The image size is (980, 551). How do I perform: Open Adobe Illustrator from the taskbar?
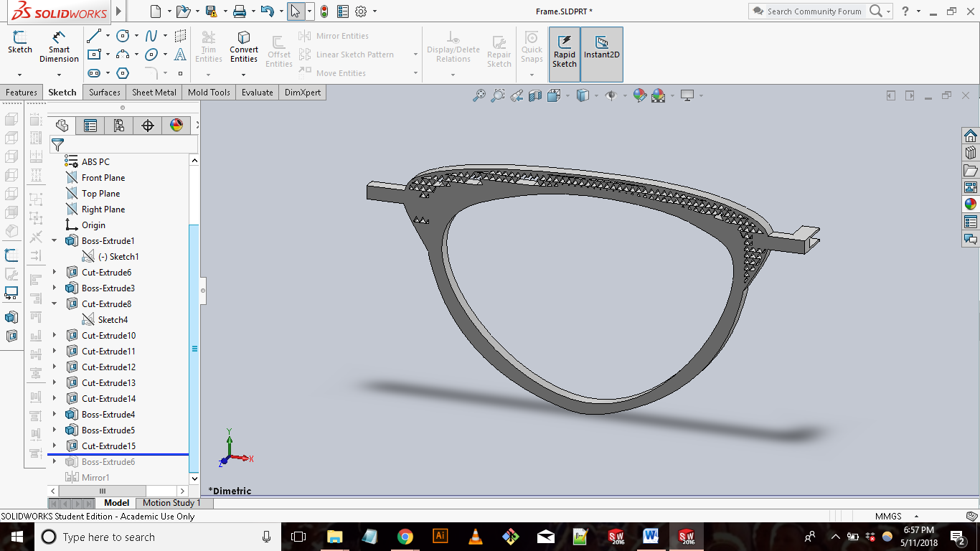coord(440,537)
